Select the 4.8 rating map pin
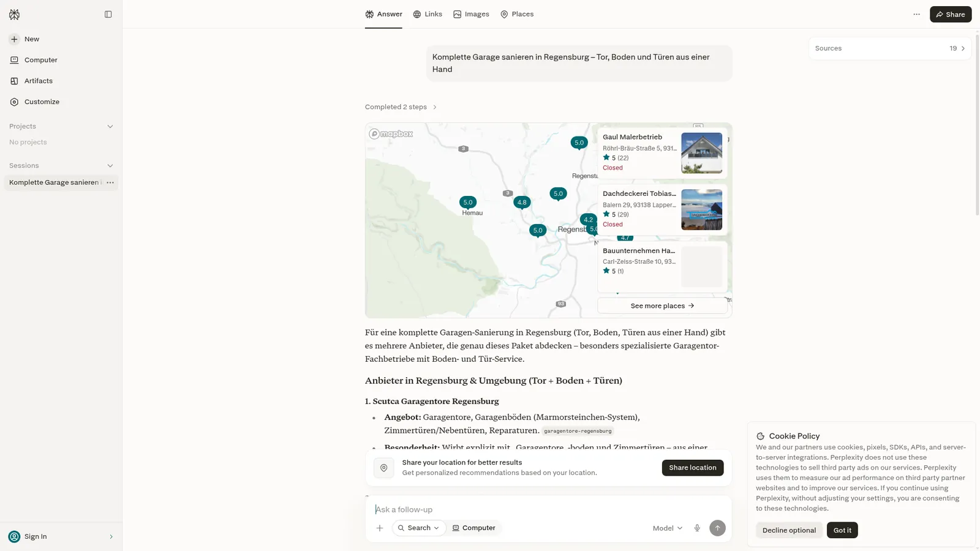This screenshot has height=551, width=980. (522, 203)
